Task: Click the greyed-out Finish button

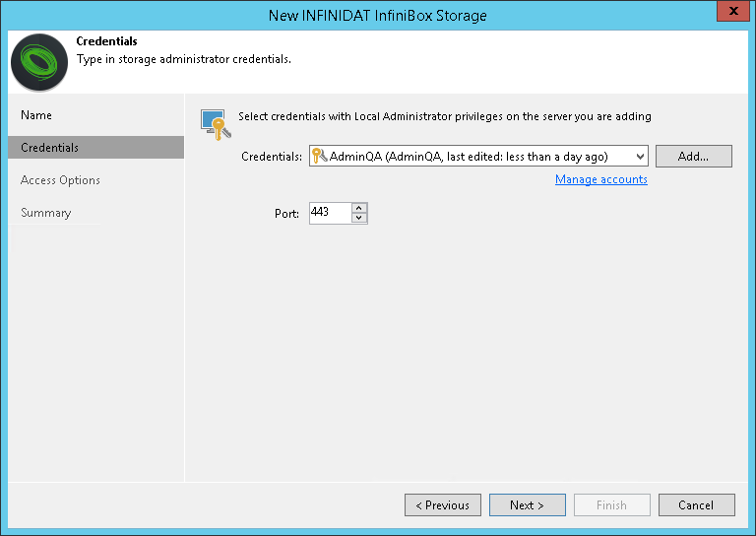Action: coord(611,505)
